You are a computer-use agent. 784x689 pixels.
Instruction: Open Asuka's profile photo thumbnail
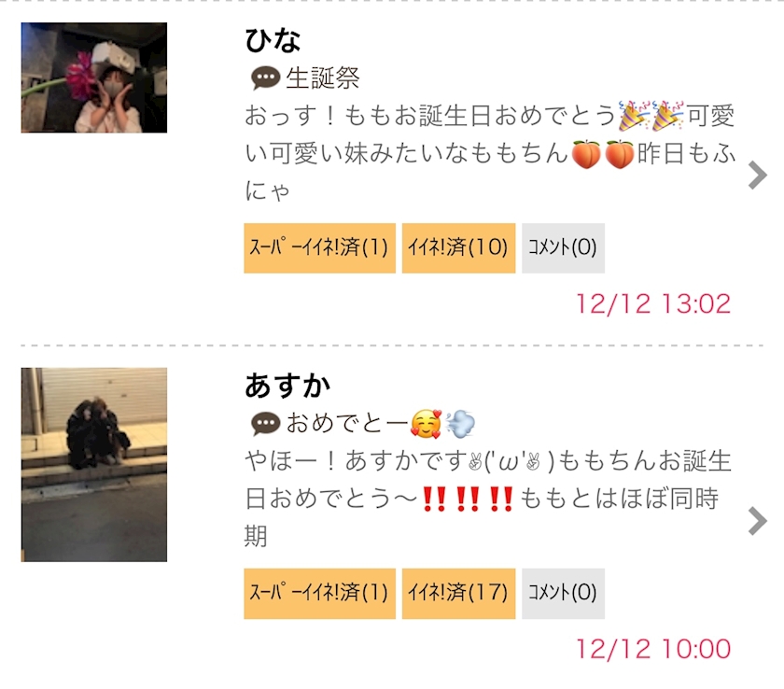click(x=94, y=465)
